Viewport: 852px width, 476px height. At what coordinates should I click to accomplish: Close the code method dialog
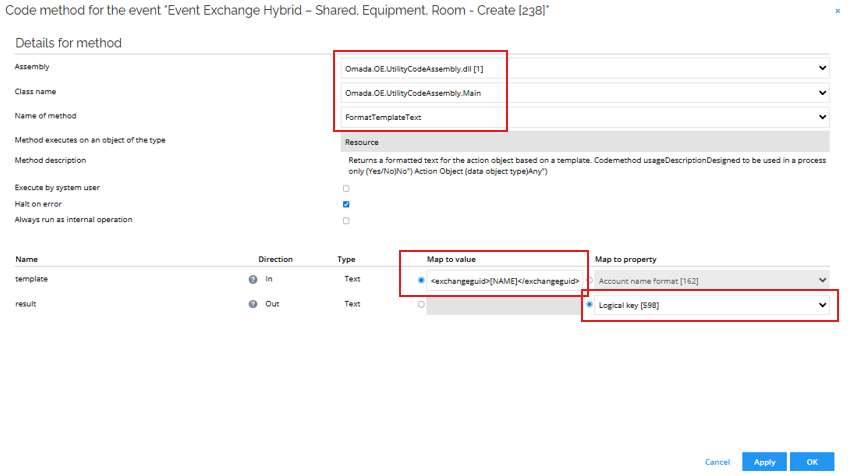click(837, 10)
